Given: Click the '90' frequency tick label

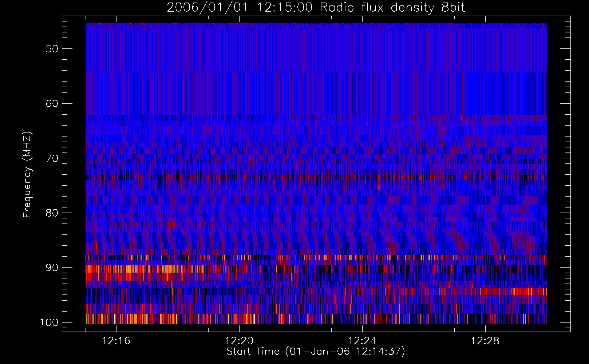Looking at the screenshot, I should (52, 268).
